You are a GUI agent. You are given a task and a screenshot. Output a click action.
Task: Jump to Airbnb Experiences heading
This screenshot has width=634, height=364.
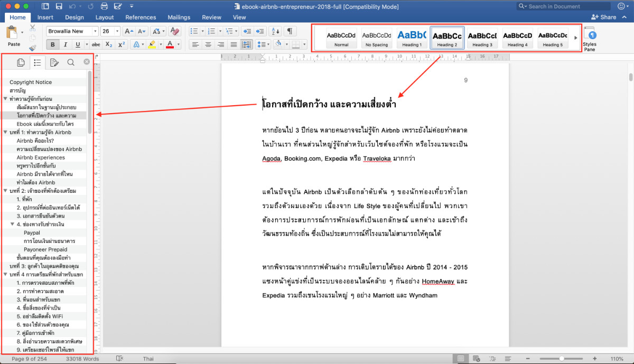pyautogui.click(x=41, y=157)
